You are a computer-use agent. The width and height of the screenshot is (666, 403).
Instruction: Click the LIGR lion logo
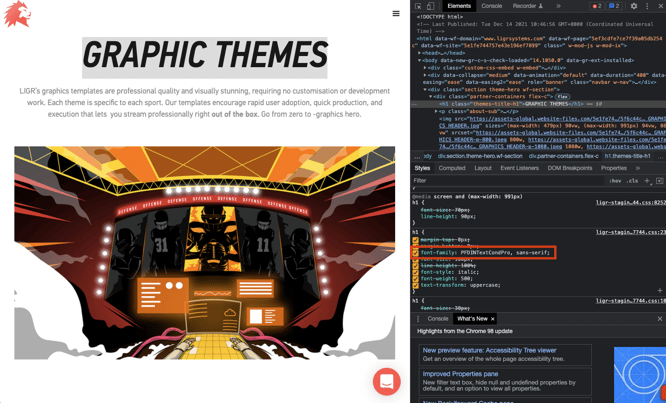click(x=17, y=14)
